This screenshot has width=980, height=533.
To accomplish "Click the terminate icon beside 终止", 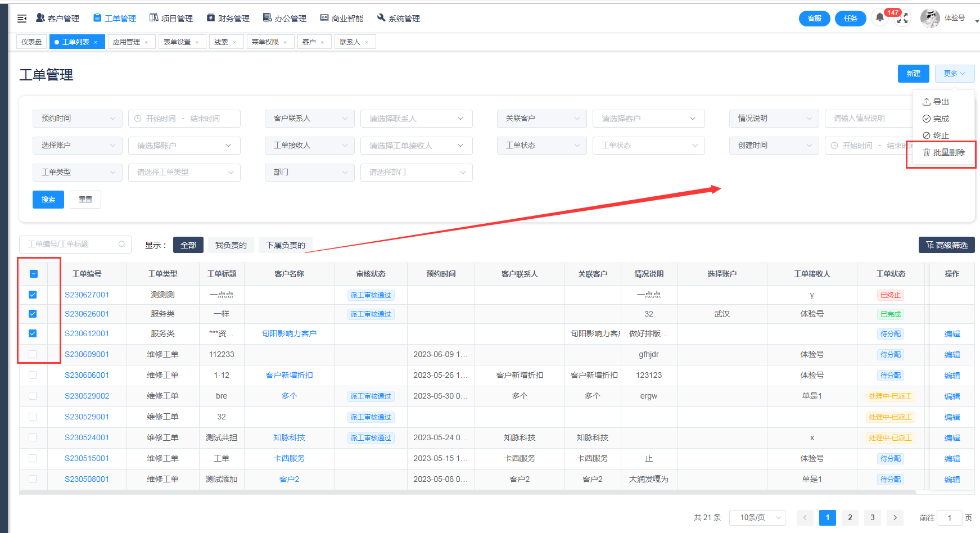I will click(926, 135).
